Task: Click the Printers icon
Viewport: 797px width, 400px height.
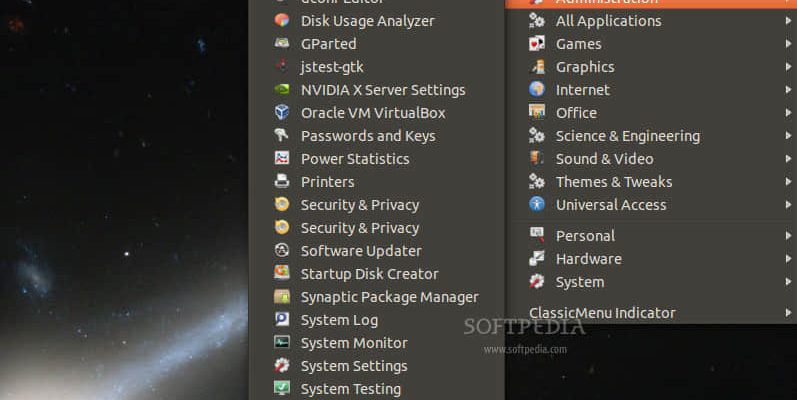Action: point(282,181)
